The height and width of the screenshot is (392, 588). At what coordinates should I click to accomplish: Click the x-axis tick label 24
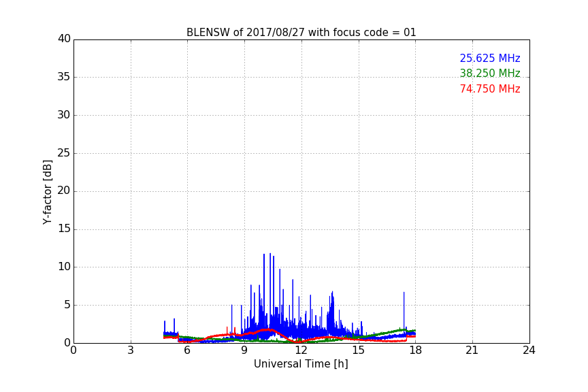tap(529, 350)
